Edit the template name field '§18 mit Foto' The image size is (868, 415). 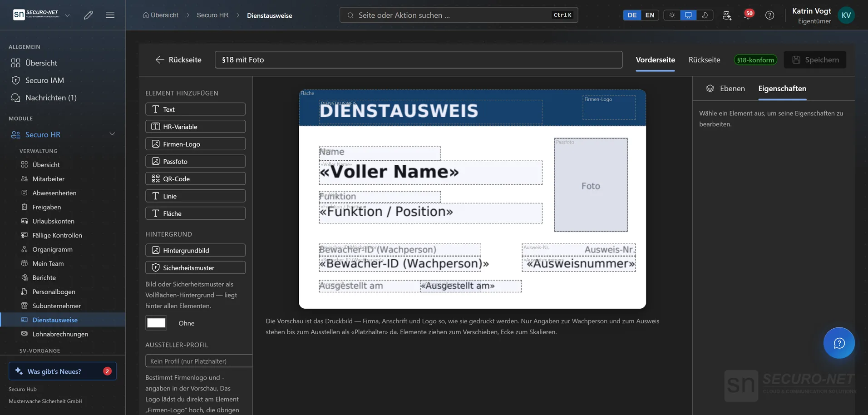coord(419,59)
